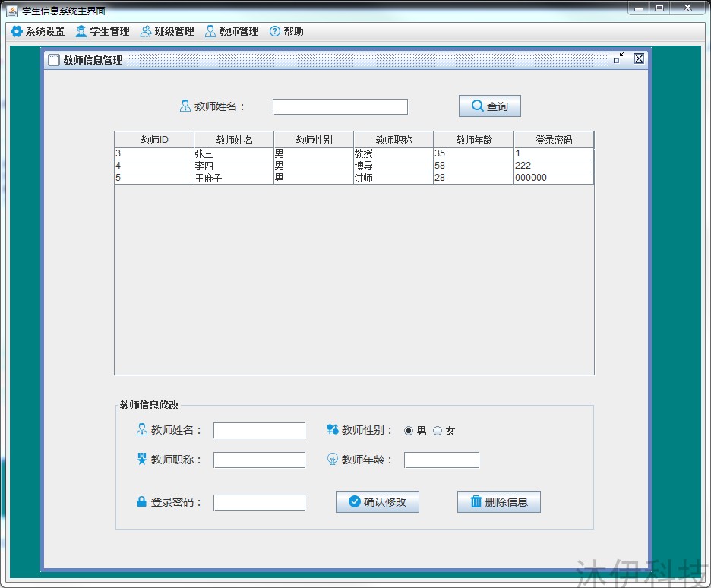Click the person icon next to the search 教师姓名 label
711x588 pixels.
(x=185, y=106)
